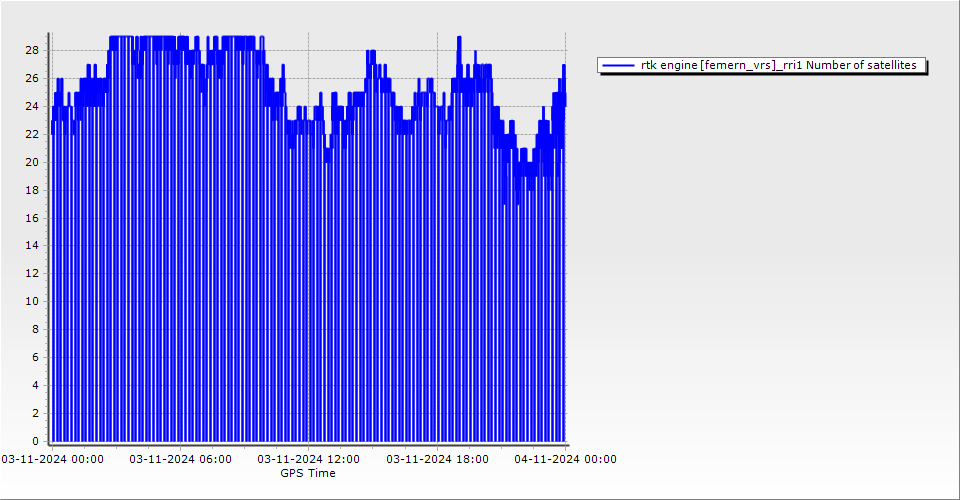Click the 03-11-2024 06:00 x-axis label

(180, 459)
